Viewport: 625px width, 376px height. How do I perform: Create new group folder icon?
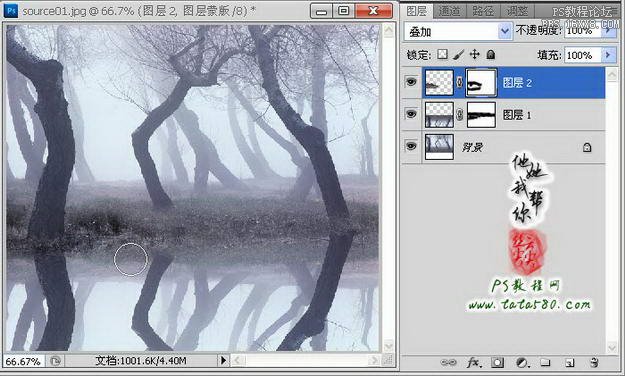(545, 362)
